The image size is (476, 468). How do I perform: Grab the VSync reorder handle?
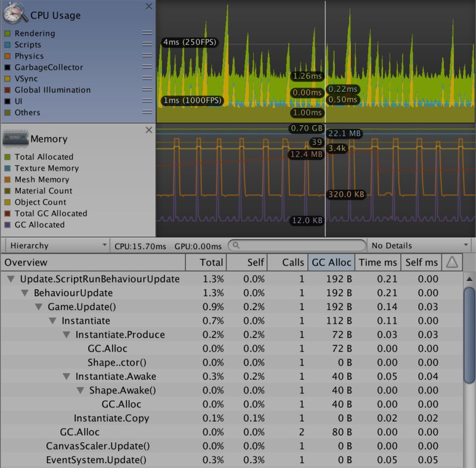pyautogui.click(x=147, y=78)
